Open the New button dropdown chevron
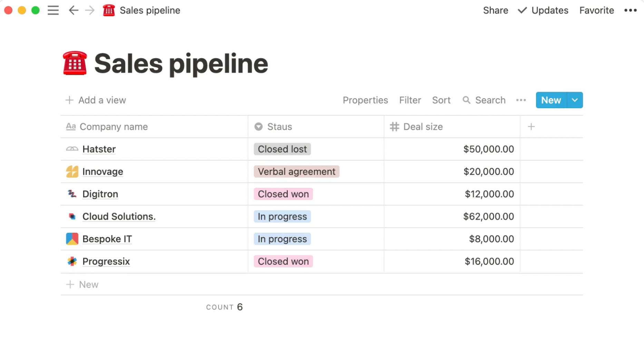This screenshot has height=351, width=644. tap(575, 100)
